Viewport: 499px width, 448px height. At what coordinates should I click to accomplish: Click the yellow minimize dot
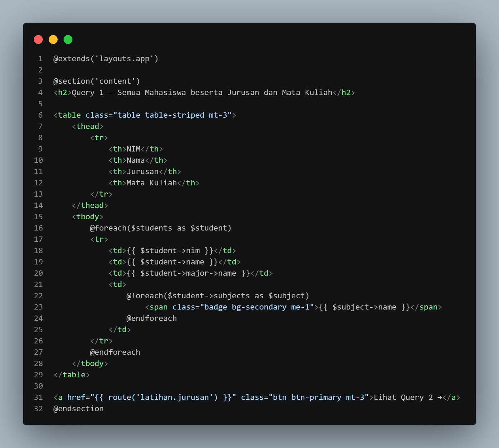53,40
